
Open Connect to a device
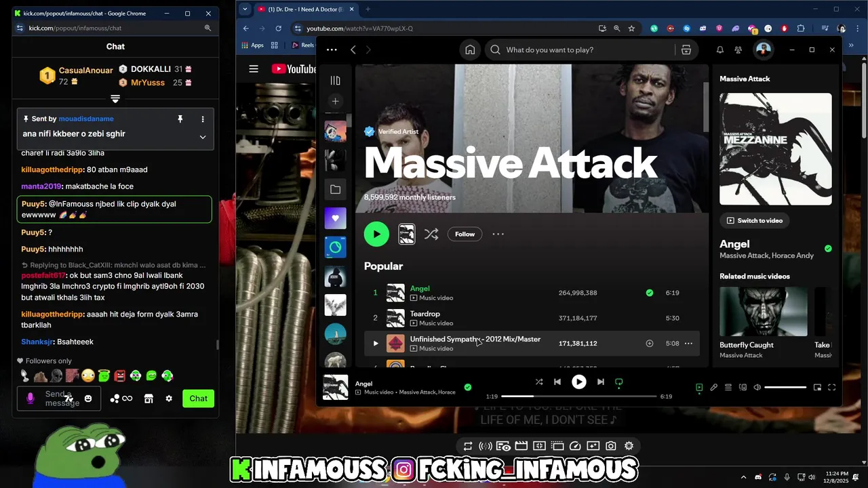743,388
